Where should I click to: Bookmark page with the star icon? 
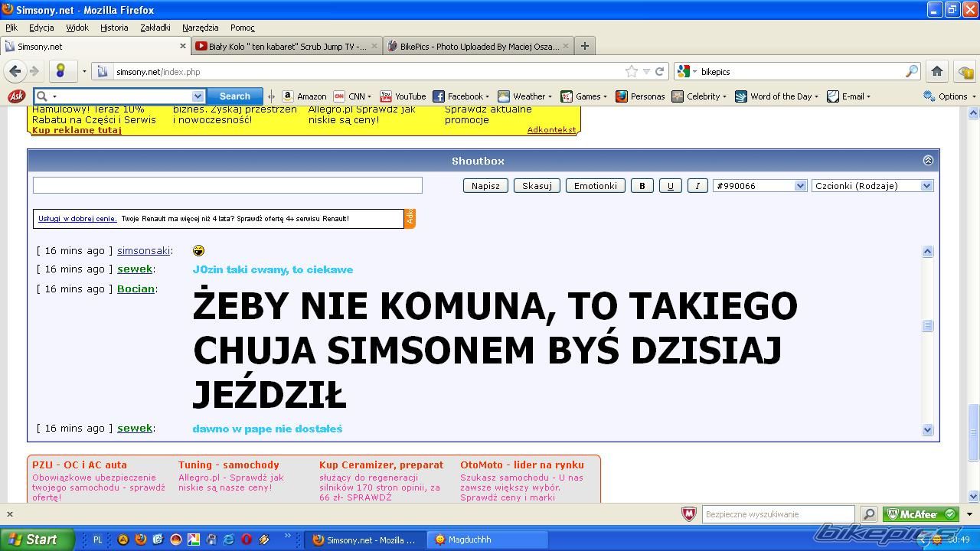point(632,71)
